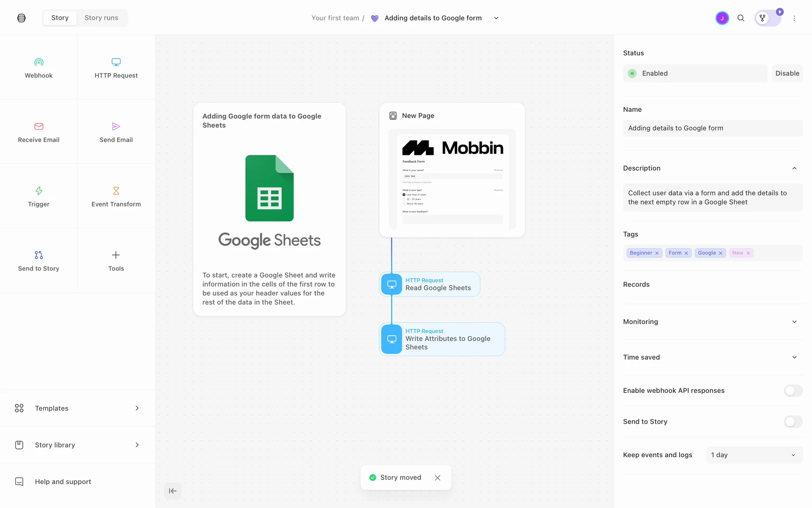Viewport: 812px width, 508px height.
Task: Click the story Name input field
Action: [x=713, y=128]
